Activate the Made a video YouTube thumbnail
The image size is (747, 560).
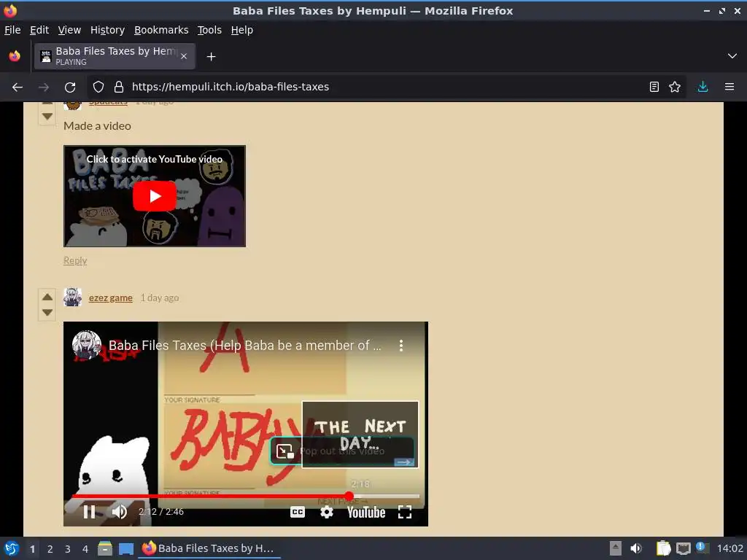[155, 196]
